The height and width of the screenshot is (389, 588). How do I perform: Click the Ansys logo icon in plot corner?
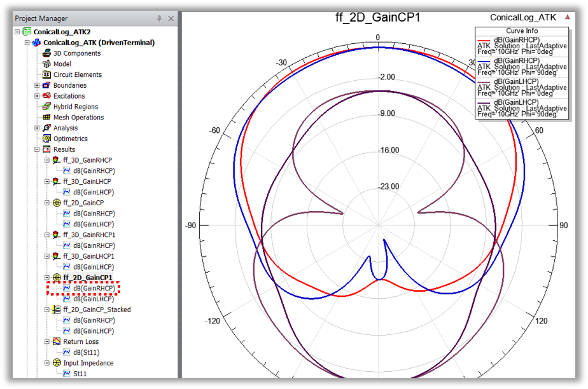[x=568, y=17]
